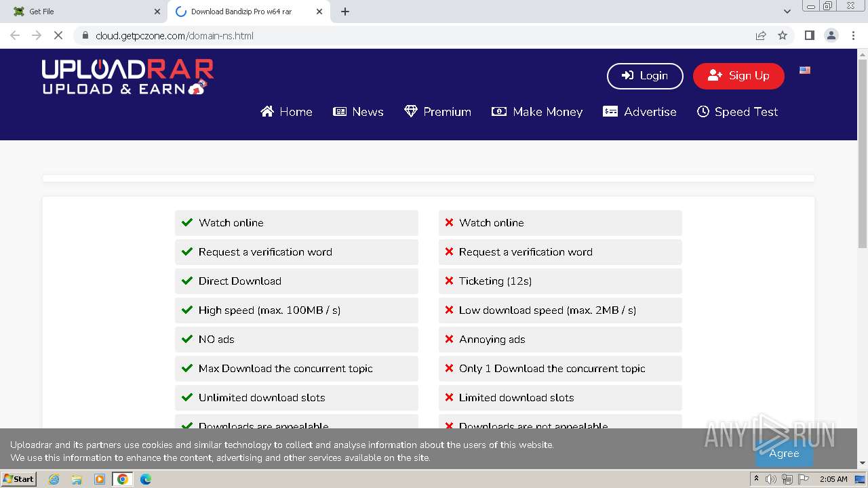Viewport: 868px width, 488px height.
Task: Go forward in browser history
Action: click(x=37, y=35)
